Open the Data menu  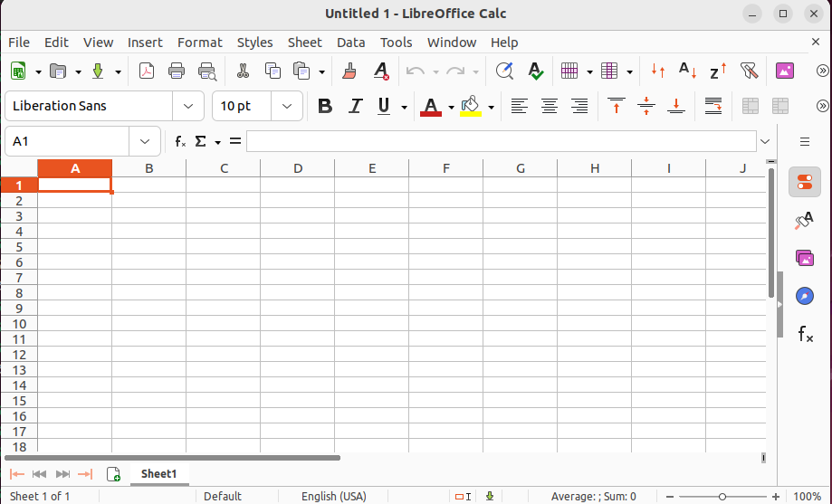pyautogui.click(x=350, y=43)
